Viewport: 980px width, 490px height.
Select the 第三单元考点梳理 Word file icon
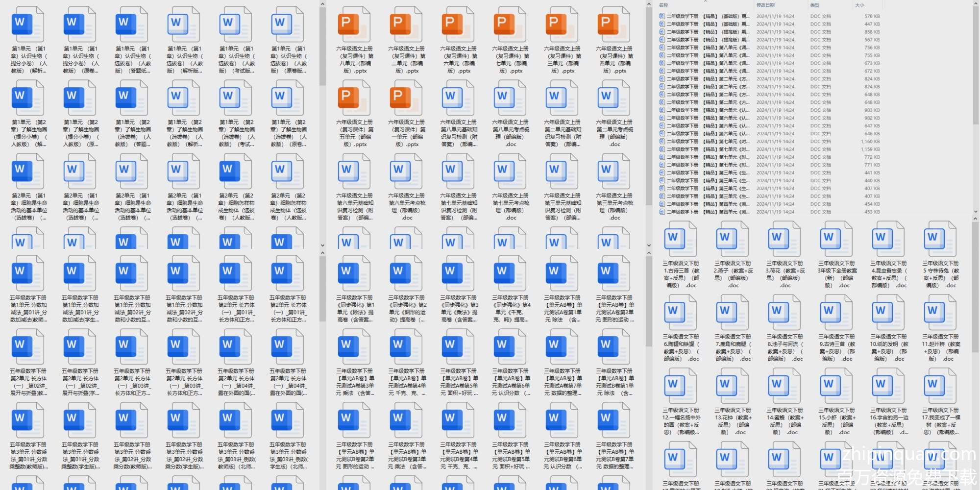(614, 171)
